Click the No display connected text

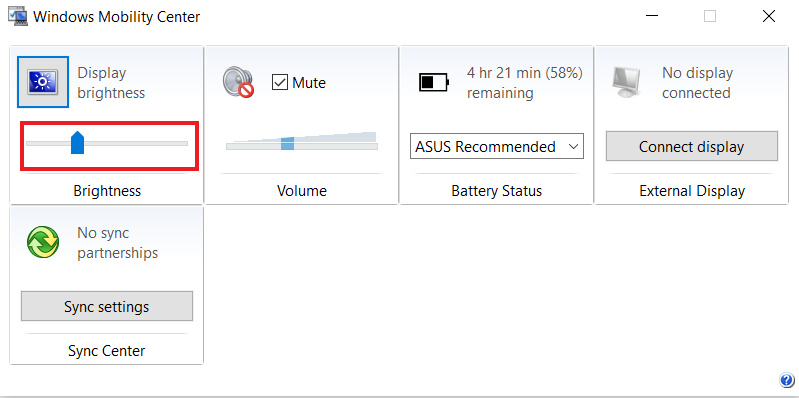coord(697,83)
